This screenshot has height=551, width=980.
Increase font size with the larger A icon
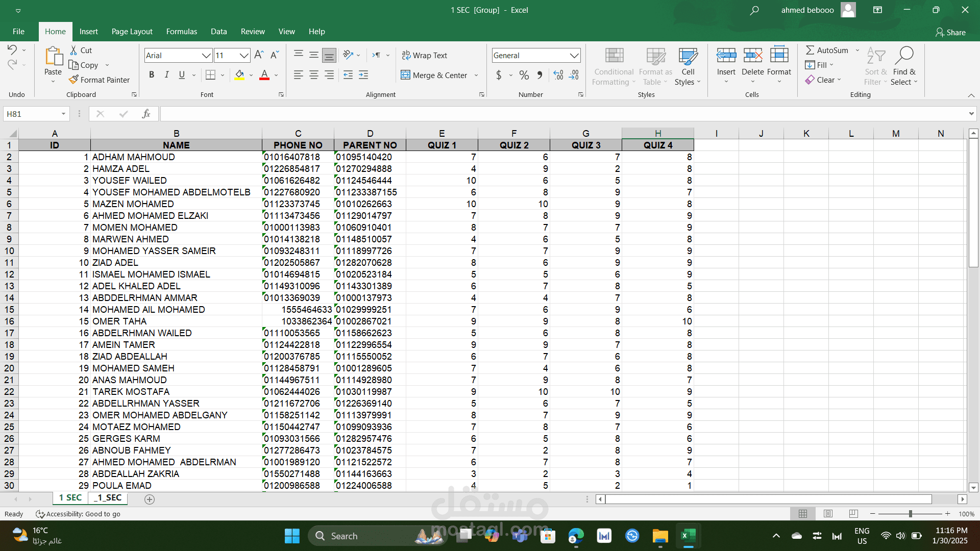click(259, 55)
